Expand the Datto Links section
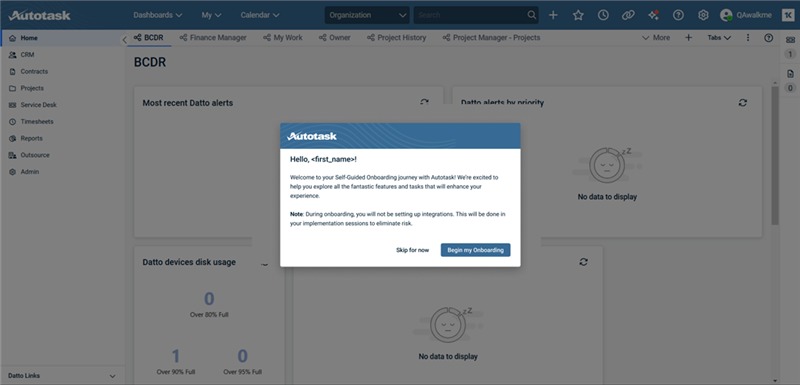800x385 pixels. tap(62, 376)
